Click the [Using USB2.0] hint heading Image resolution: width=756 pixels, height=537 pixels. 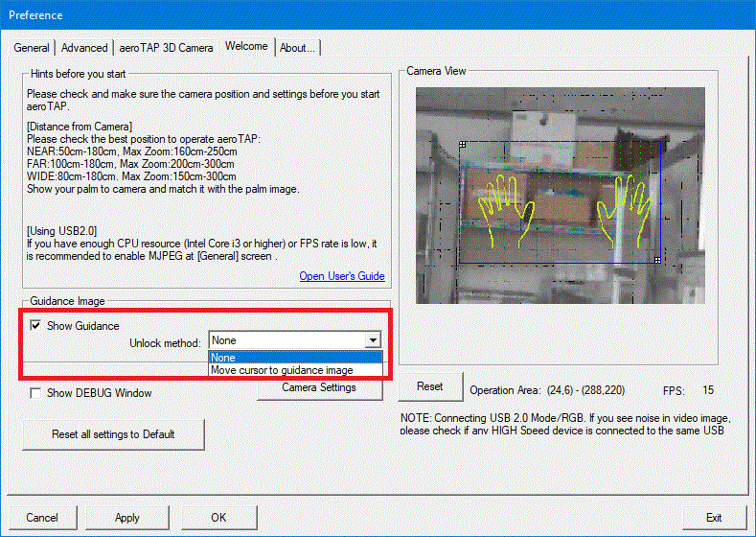[x=61, y=231]
